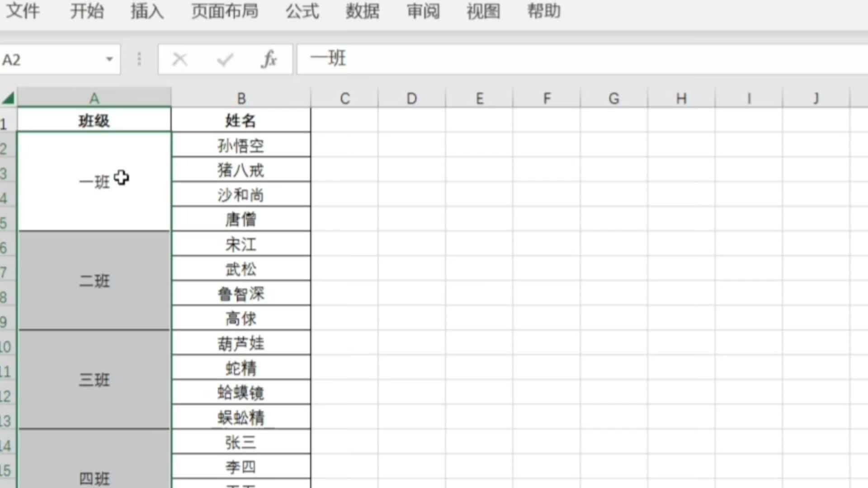Select column B header

point(241,98)
